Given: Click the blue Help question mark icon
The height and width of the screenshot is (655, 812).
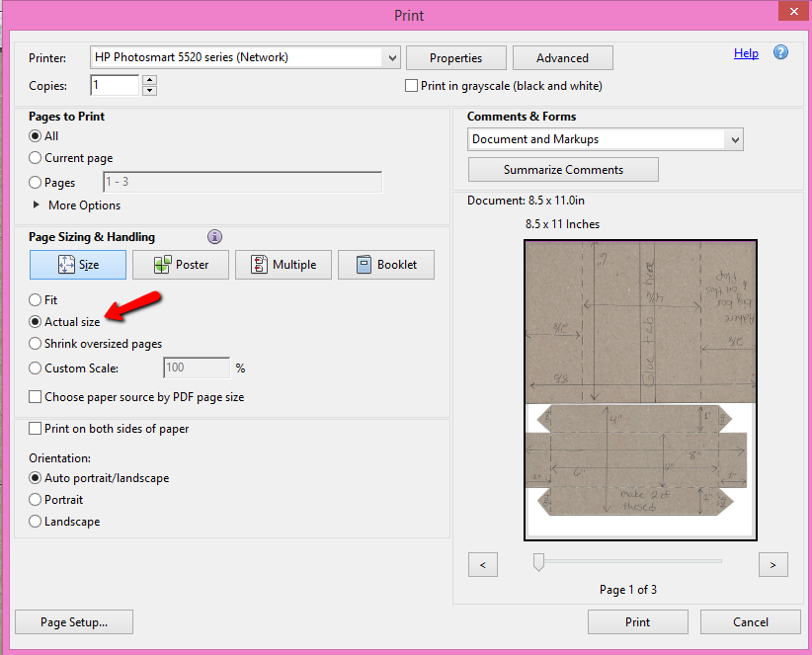Looking at the screenshot, I should (780, 53).
